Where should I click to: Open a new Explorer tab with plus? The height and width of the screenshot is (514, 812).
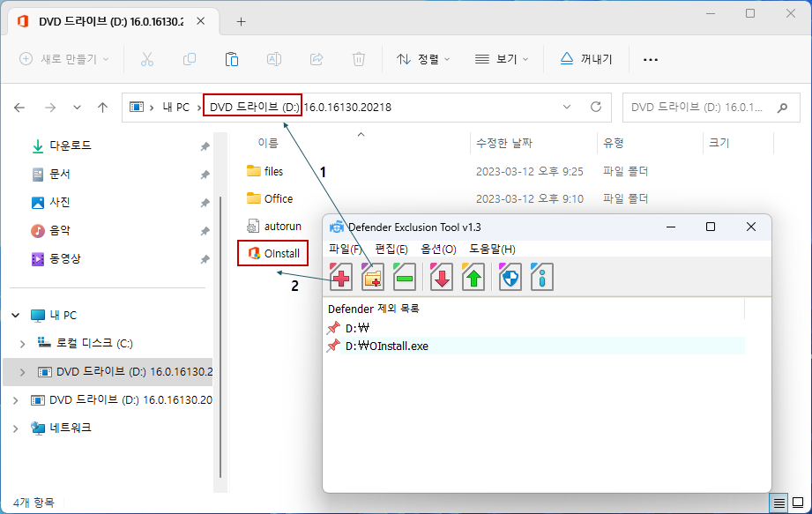pos(241,21)
